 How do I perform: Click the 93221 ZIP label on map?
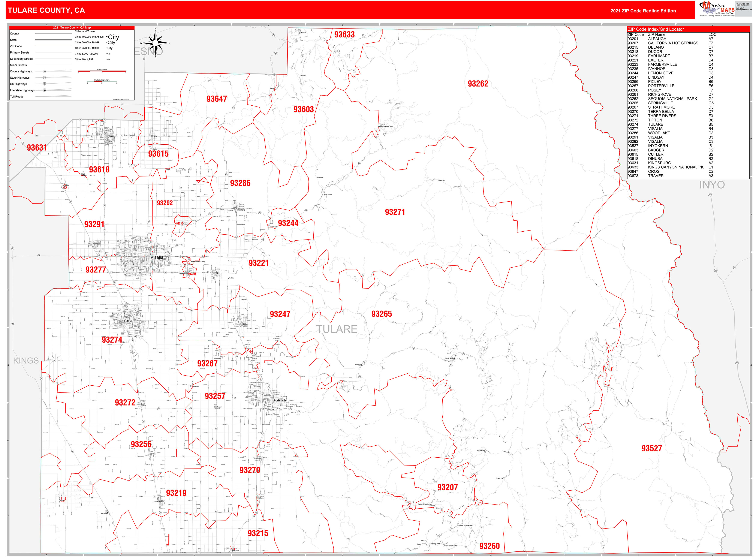point(259,263)
